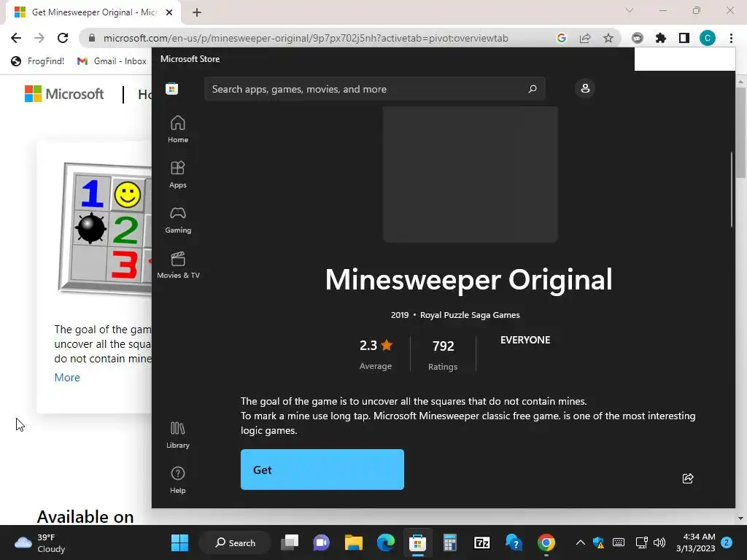This screenshot has height=560, width=747.
Task: Open volume control in system tray
Action: (659, 542)
